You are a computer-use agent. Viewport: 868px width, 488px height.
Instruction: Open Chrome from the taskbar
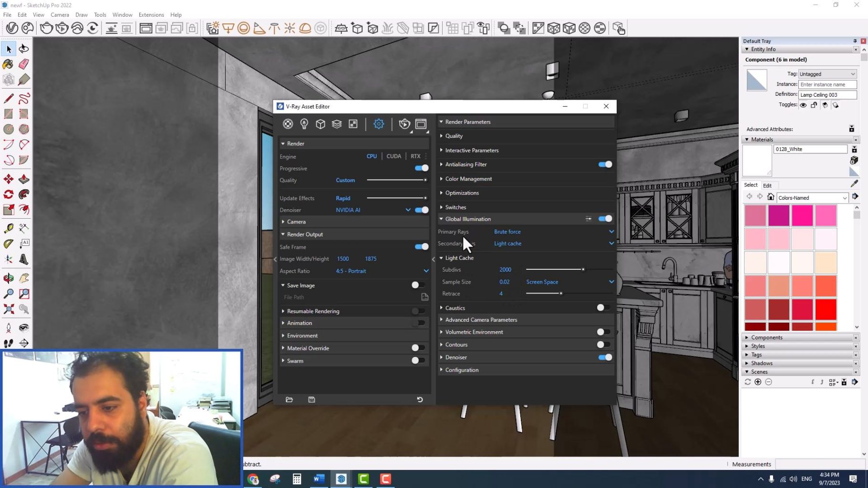pyautogui.click(x=253, y=479)
